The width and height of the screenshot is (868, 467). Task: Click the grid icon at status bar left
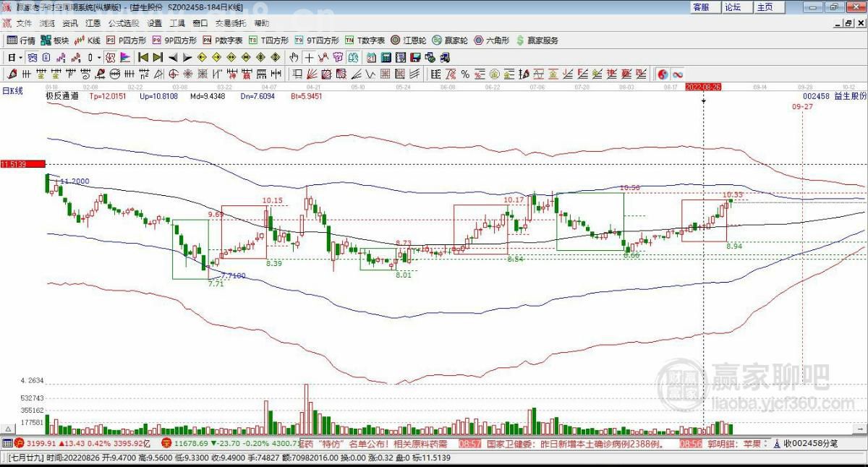[x=7, y=443]
